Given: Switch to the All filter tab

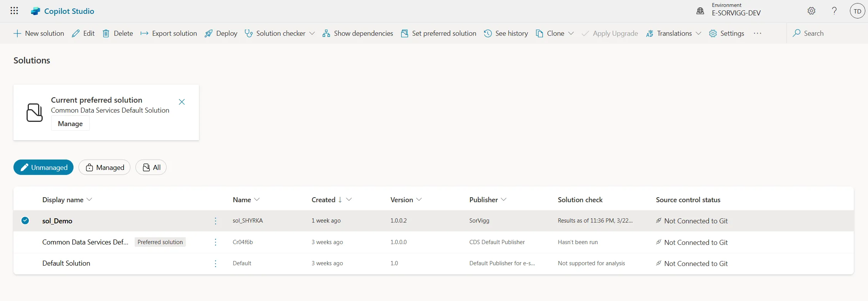Looking at the screenshot, I should pyautogui.click(x=151, y=167).
